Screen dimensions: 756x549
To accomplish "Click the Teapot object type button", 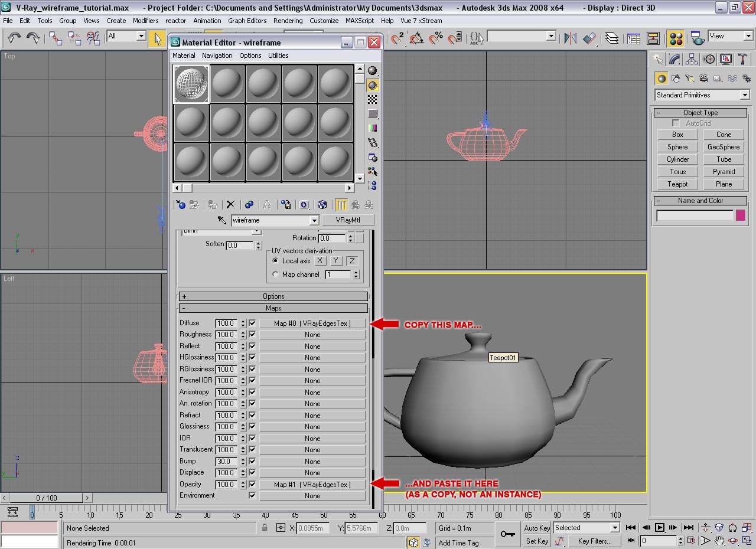I will pyautogui.click(x=677, y=184).
